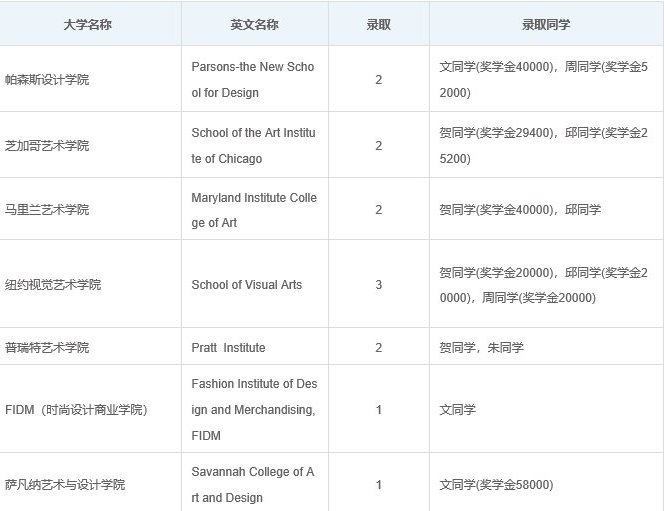
Task: Select Maryland Institute College of Art text
Action: click(x=253, y=210)
